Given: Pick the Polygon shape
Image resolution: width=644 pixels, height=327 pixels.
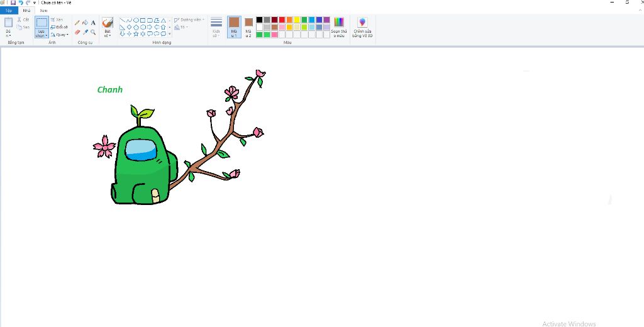Looking at the screenshot, I should 157,20.
